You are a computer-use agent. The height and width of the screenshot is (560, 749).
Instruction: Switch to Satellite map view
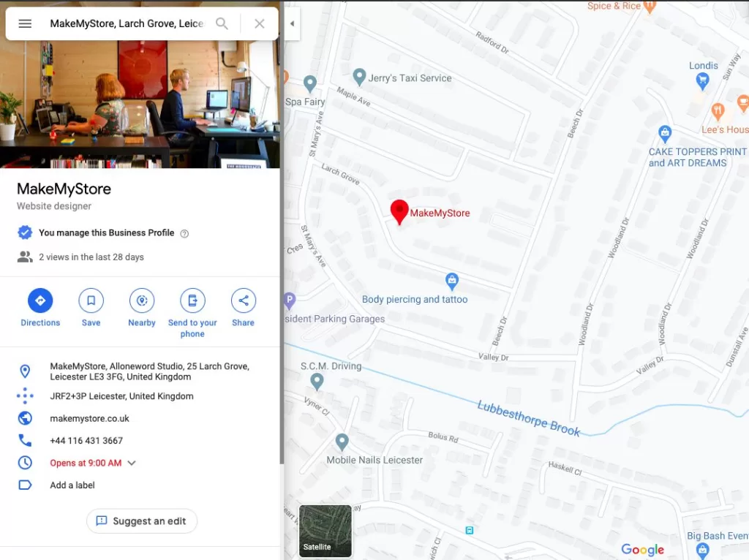(x=325, y=531)
